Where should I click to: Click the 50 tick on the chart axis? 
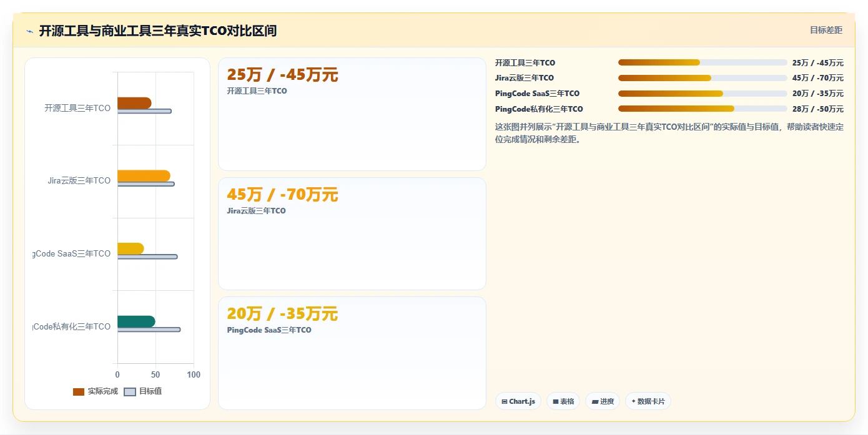155,374
